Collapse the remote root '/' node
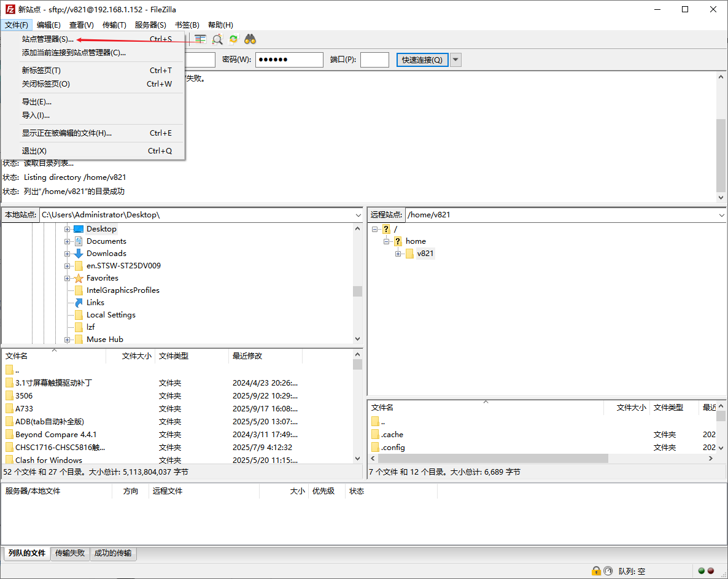The height and width of the screenshot is (579, 728). (374, 230)
